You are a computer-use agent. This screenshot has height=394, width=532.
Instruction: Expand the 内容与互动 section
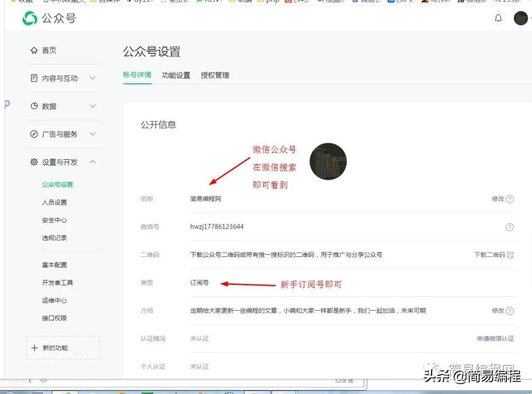click(x=94, y=78)
